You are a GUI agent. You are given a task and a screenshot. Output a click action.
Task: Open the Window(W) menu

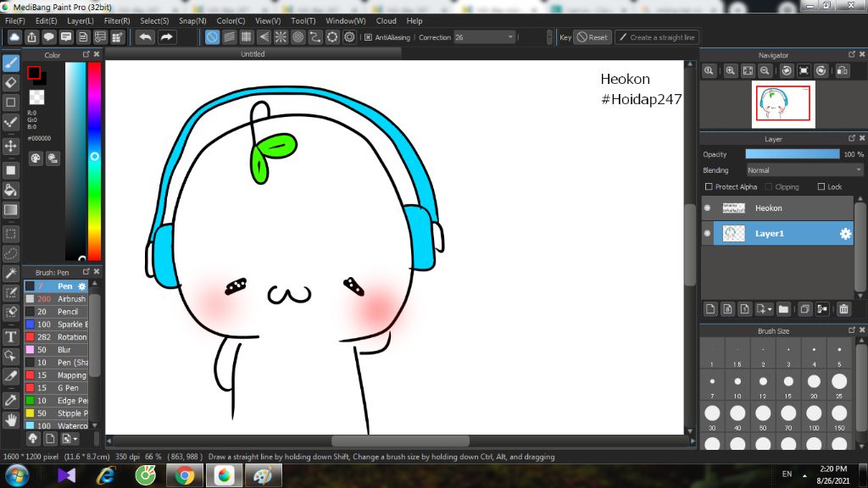pos(346,21)
